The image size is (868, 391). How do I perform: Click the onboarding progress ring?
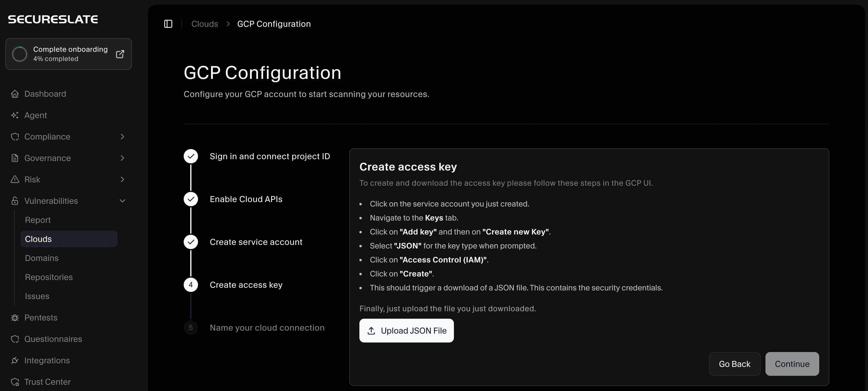coord(20,54)
